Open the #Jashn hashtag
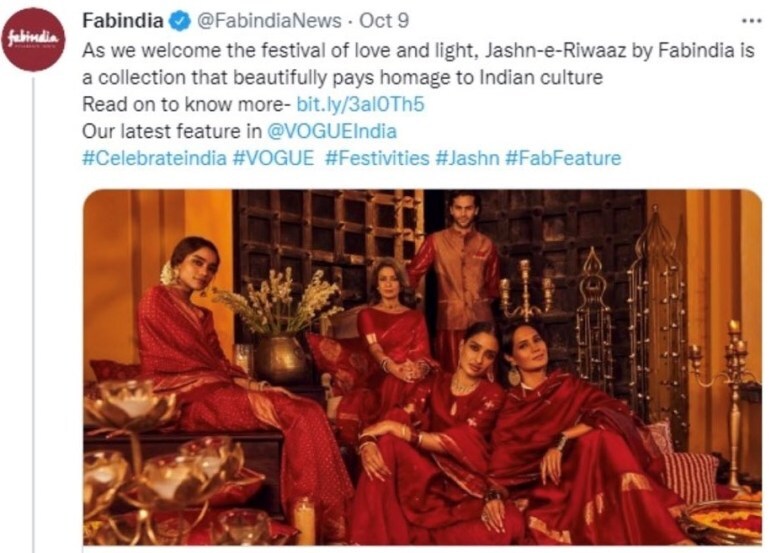The width and height of the screenshot is (782, 553). click(x=467, y=158)
